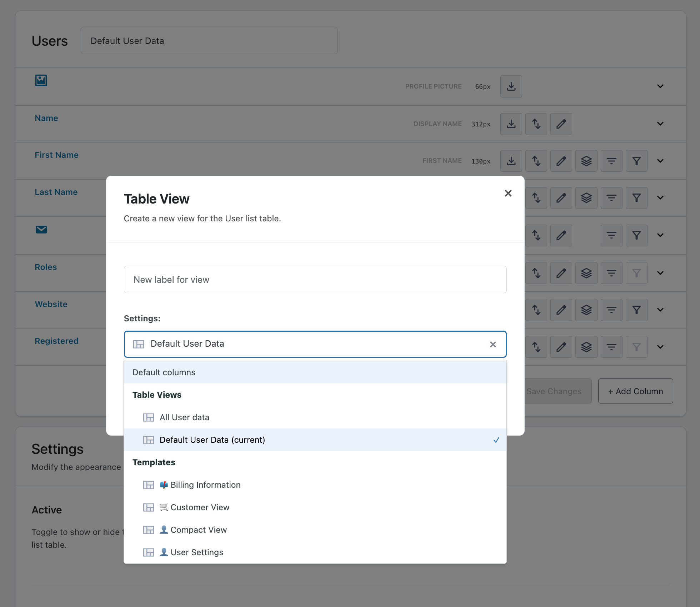
Task: Click the pencil edit icon in the Registered row
Action: pos(561,347)
